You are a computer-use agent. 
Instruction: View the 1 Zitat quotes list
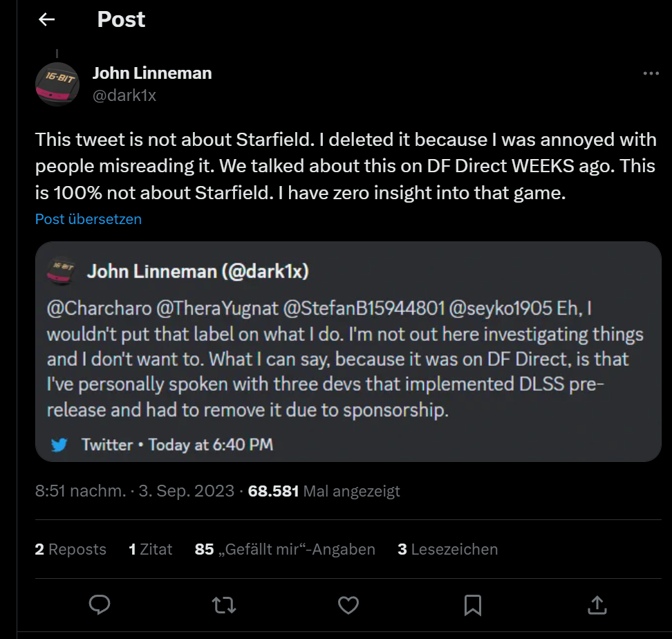click(x=150, y=549)
